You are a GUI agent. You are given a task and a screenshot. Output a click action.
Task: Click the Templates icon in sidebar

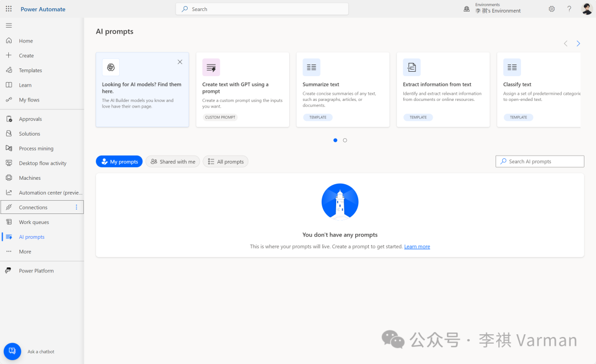tap(9, 70)
